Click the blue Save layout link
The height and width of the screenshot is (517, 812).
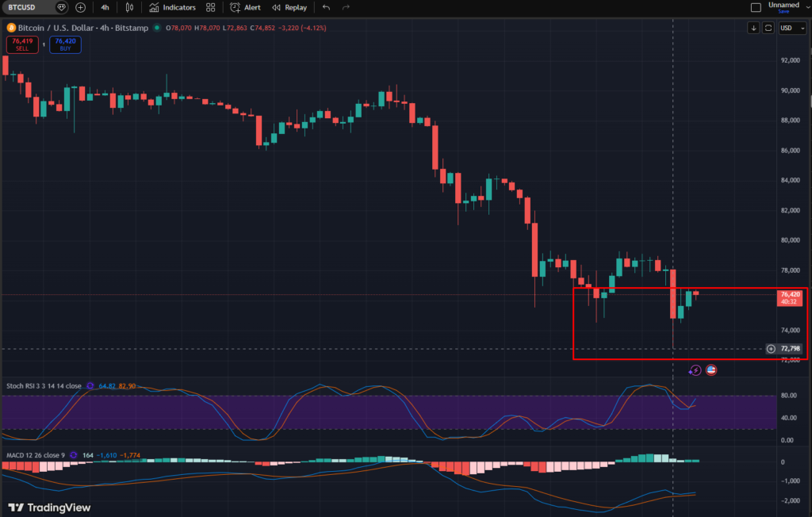pos(783,12)
